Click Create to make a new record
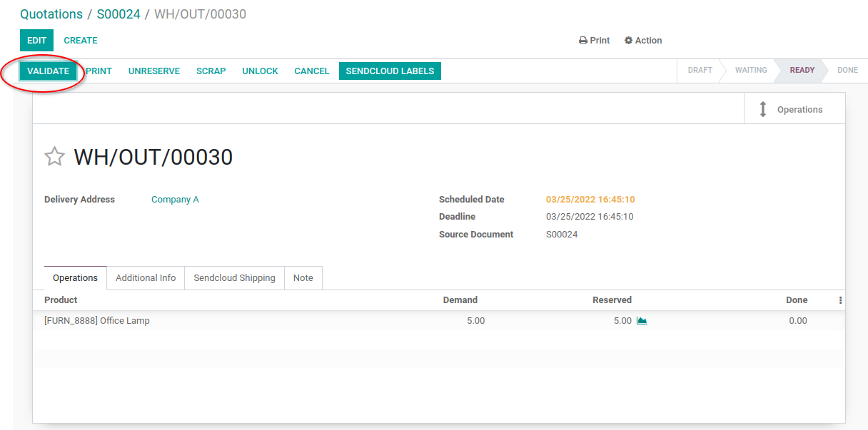 tap(81, 41)
